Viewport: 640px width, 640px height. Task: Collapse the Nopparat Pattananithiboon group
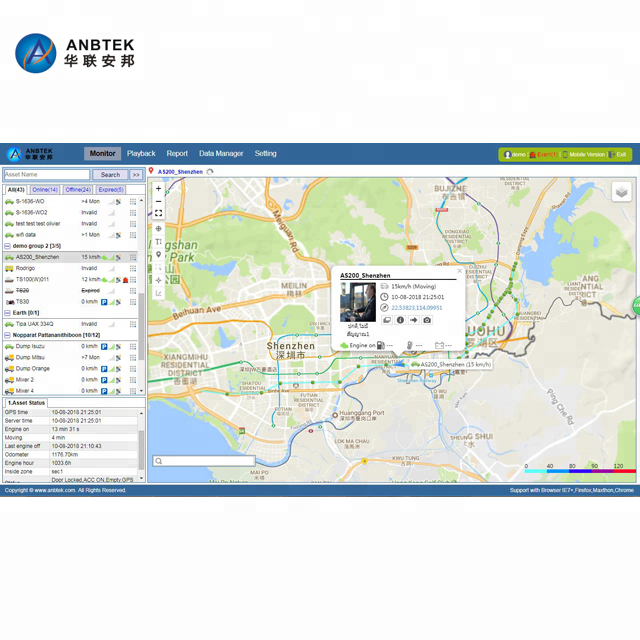click(7, 335)
